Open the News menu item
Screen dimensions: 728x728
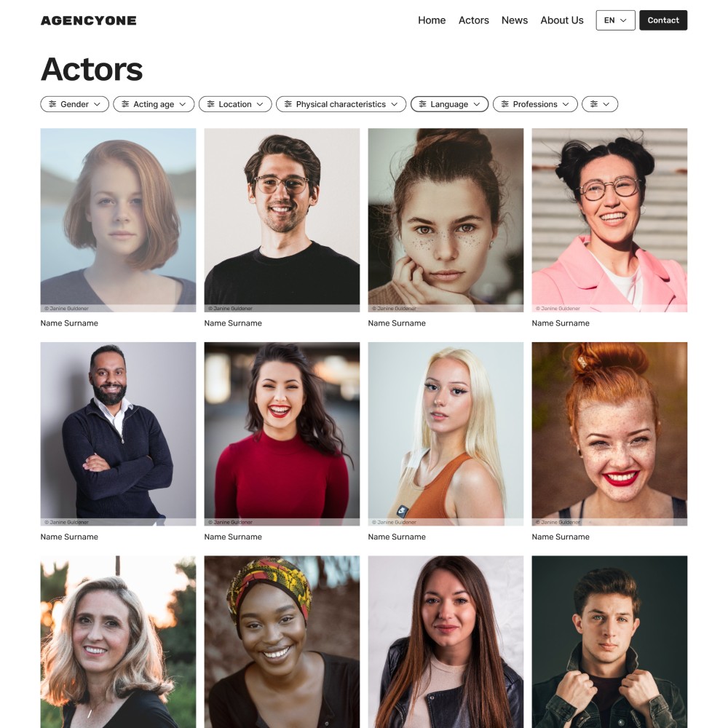pos(515,20)
